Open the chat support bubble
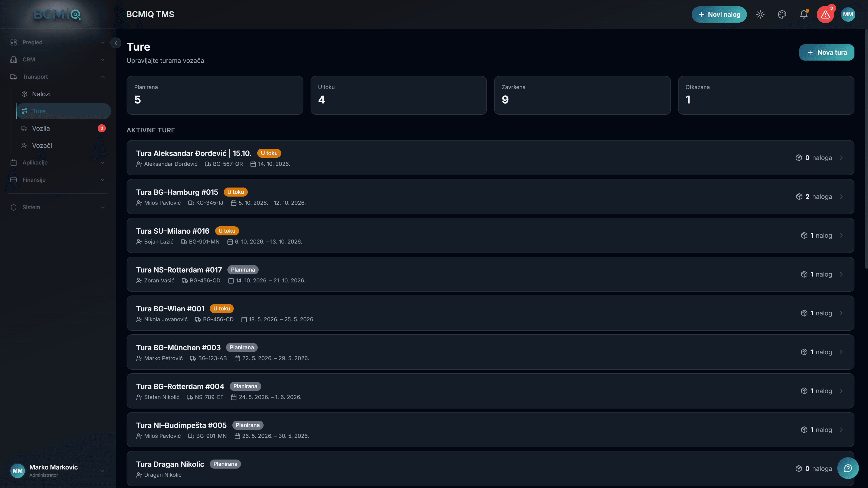This screenshot has width=868, height=488. coord(848,468)
